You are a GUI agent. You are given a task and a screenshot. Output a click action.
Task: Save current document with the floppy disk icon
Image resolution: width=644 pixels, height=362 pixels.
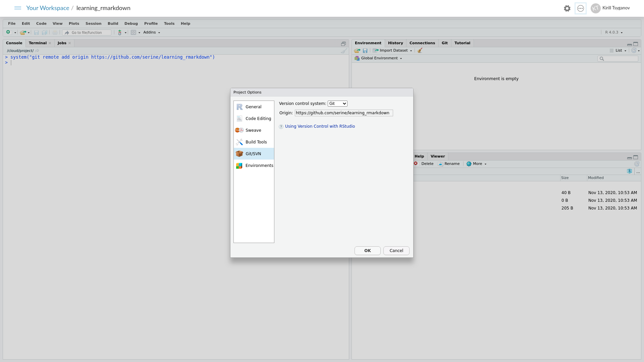[37, 33]
